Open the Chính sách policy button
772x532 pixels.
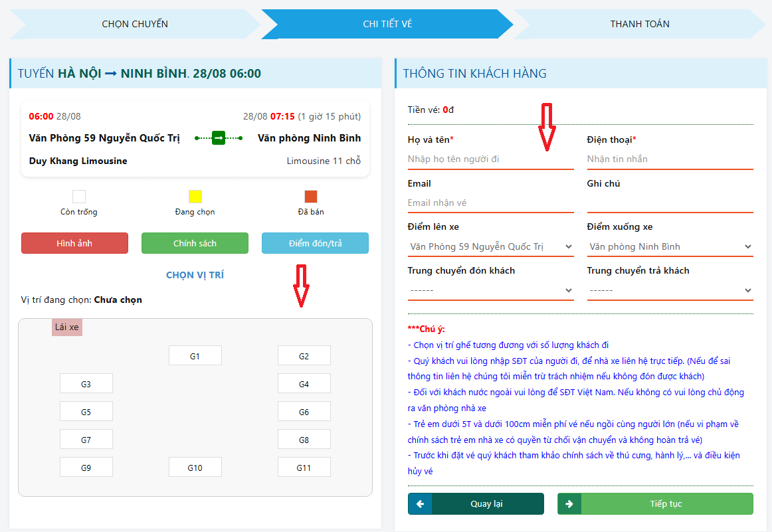pyautogui.click(x=195, y=243)
